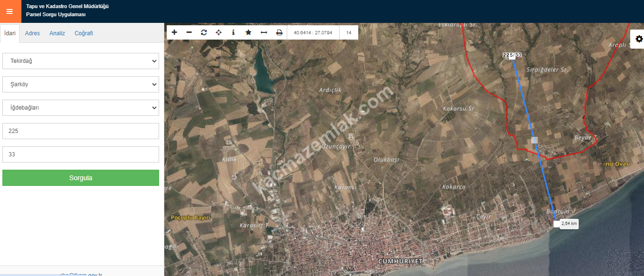This screenshot has height=276, width=644.
Task: Click the star favorites icon
Action: (248, 32)
